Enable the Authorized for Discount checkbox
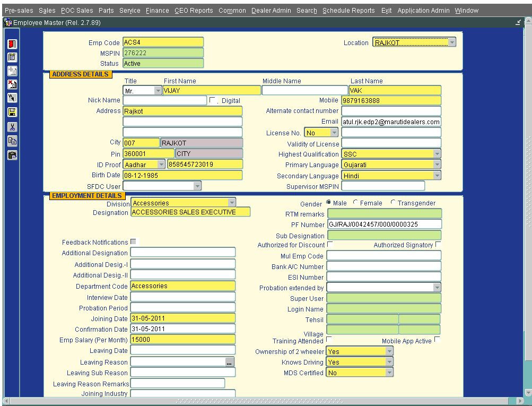 click(x=330, y=245)
